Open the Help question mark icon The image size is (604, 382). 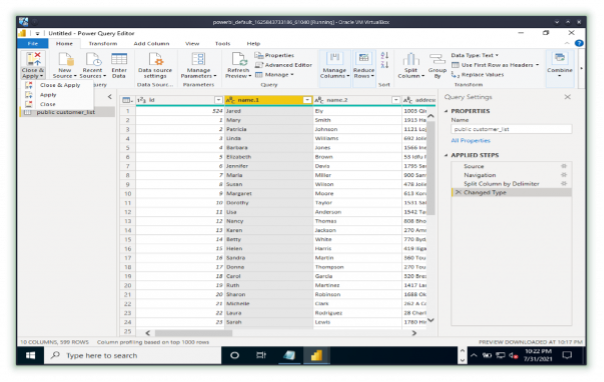point(579,43)
